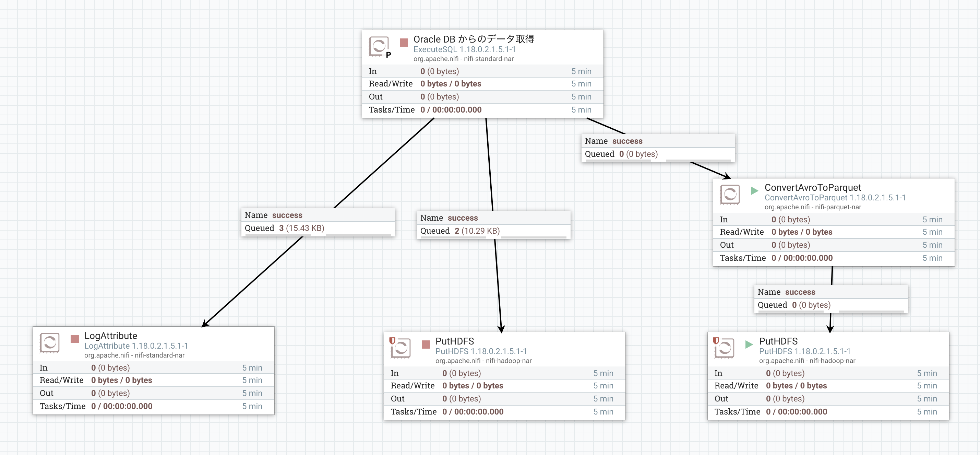This screenshot has height=455, width=980.
Task: Click the LogAttribute processor name
Action: tap(111, 336)
